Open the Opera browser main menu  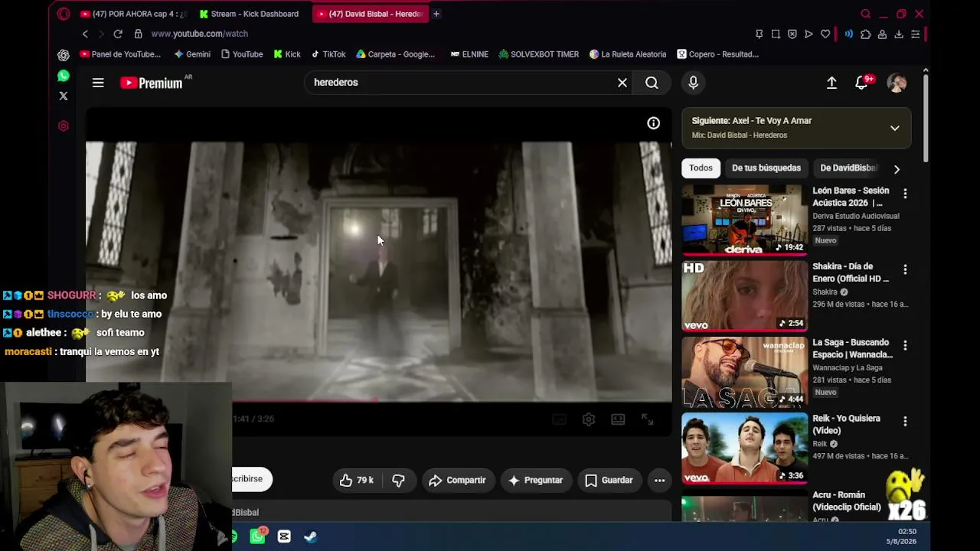tap(64, 14)
